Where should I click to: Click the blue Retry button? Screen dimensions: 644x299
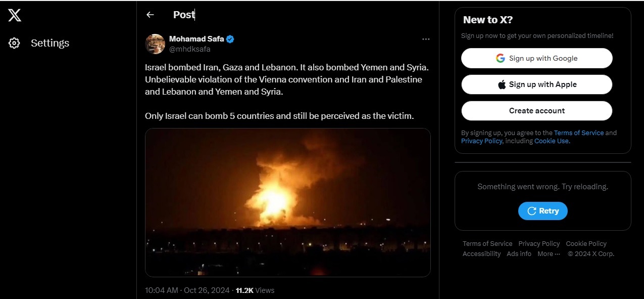coord(542,211)
